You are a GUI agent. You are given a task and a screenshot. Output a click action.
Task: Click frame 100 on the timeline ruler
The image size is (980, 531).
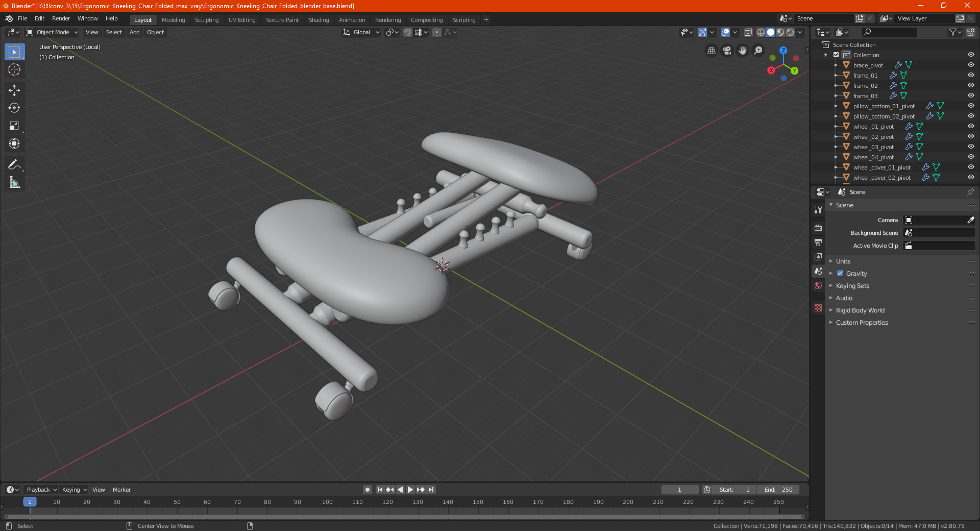pyautogui.click(x=327, y=502)
